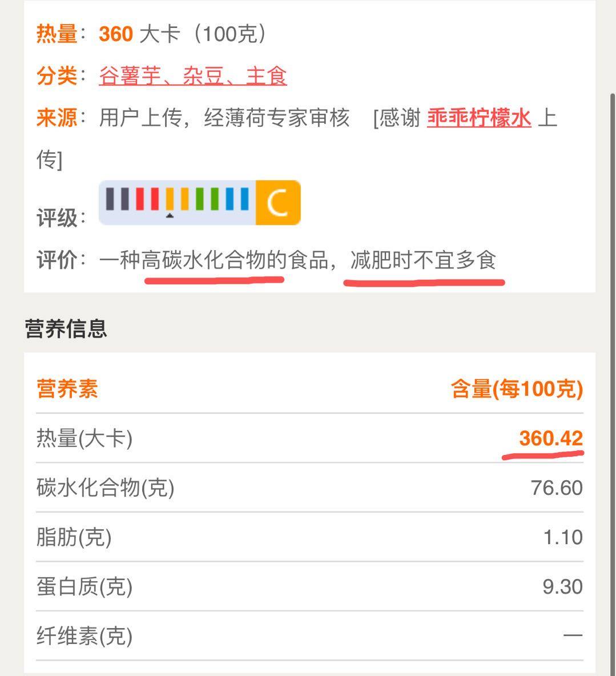Select the 蛋白质(克) nutrient row
The image size is (616, 676).
coord(309,586)
